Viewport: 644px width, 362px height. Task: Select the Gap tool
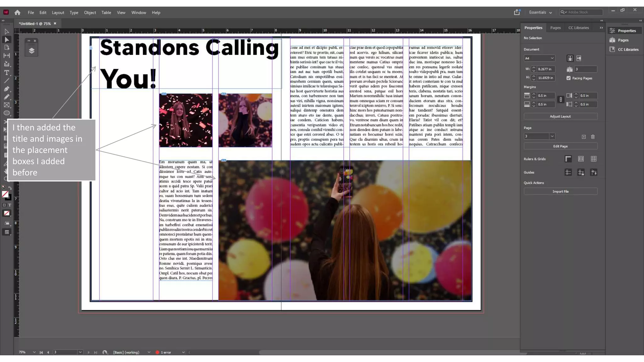pos(7,56)
